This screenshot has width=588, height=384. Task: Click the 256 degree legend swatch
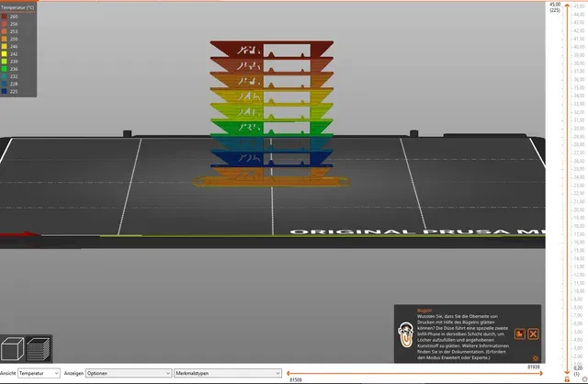point(4,24)
